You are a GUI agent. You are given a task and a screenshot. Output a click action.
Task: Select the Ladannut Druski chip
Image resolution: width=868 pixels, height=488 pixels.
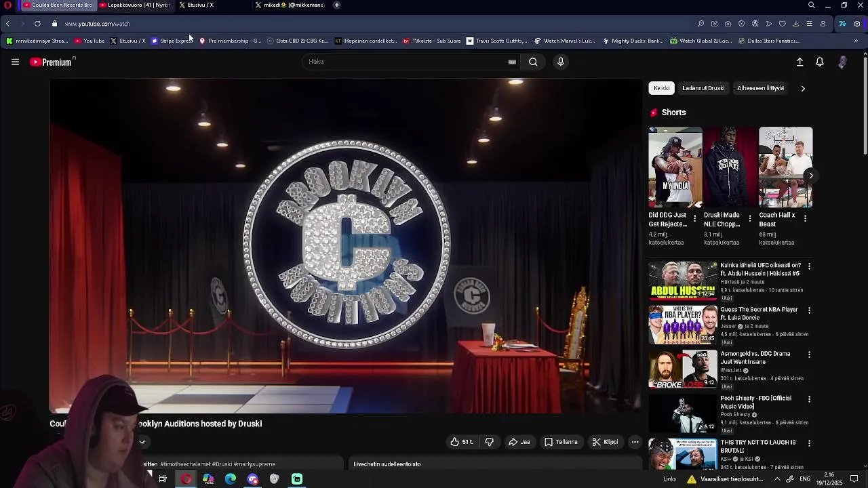[x=703, y=88]
